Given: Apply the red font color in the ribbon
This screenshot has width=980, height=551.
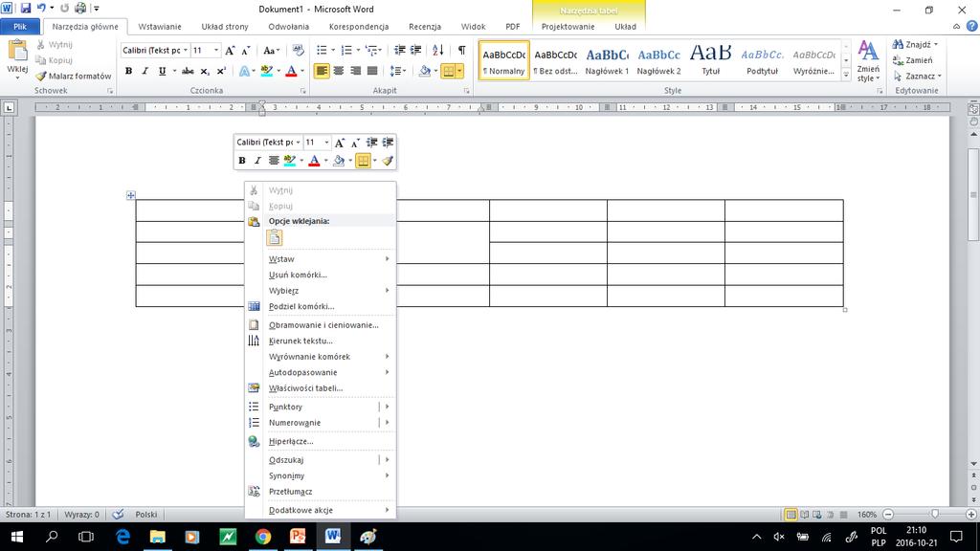Looking at the screenshot, I should [291, 71].
